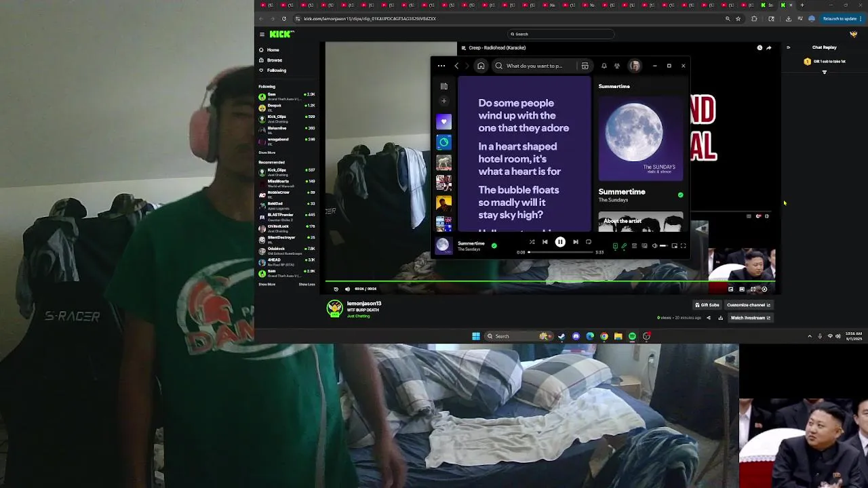Skip to next track in Spotify
This screenshot has height=488, width=868.
[576, 242]
